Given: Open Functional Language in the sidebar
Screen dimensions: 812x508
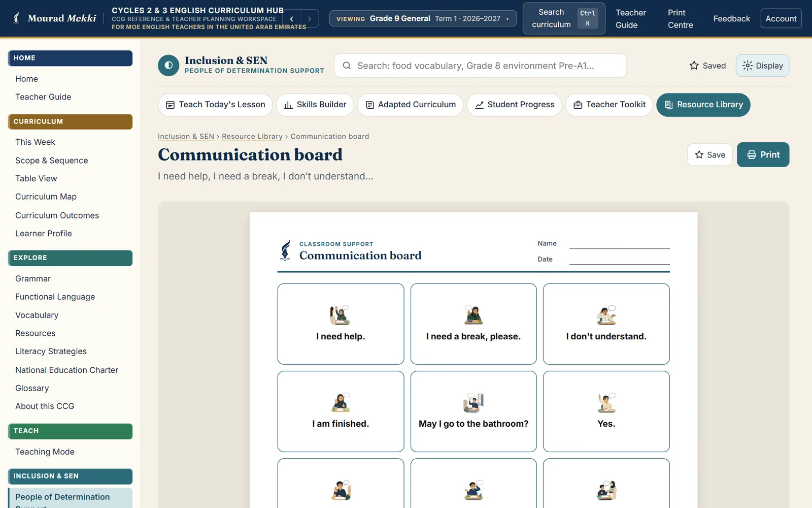Looking at the screenshot, I should [55, 297].
